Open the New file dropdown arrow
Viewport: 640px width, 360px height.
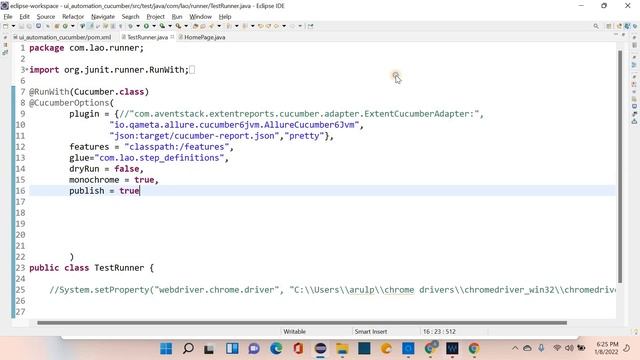click(x=13, y=26)
